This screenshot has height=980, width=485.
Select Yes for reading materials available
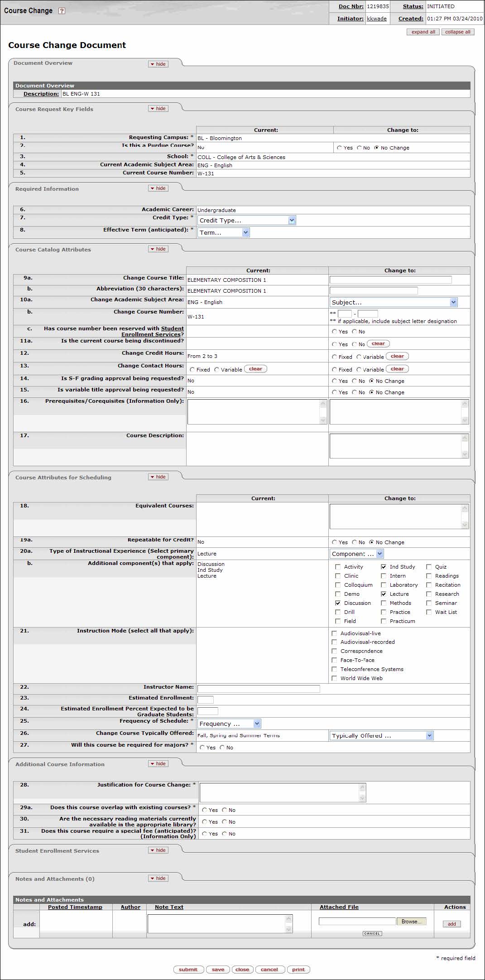click(x=205, y=822)
